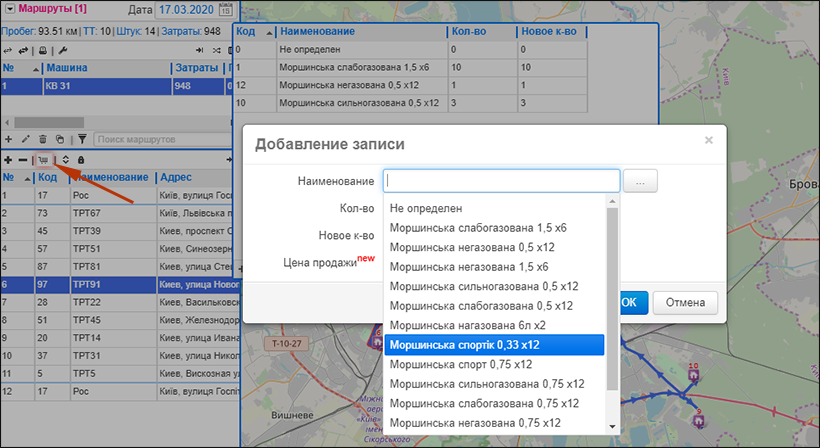Cancel dialog with Отмена button

[x=685, y=303]
